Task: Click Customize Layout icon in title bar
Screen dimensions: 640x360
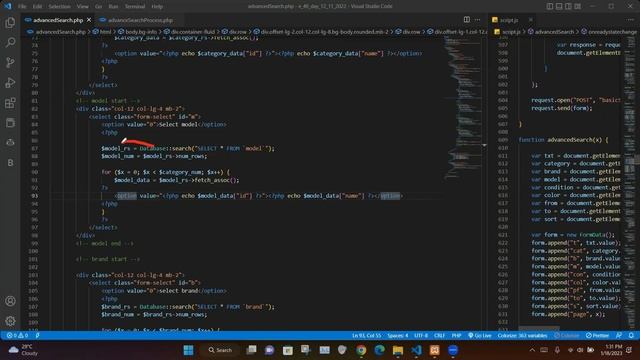Action: tap(578, 6)
